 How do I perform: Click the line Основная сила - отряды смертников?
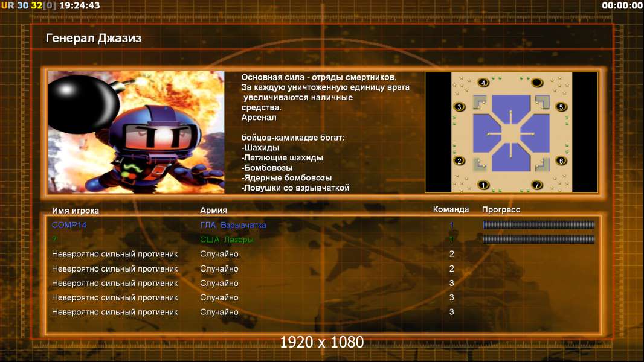pyautogui.click(x=319, y=77)
